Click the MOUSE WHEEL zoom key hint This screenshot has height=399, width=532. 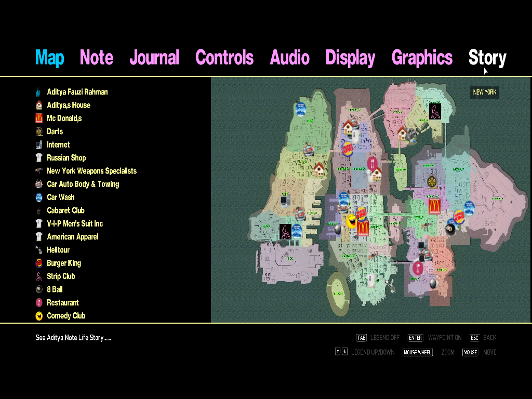417,352
